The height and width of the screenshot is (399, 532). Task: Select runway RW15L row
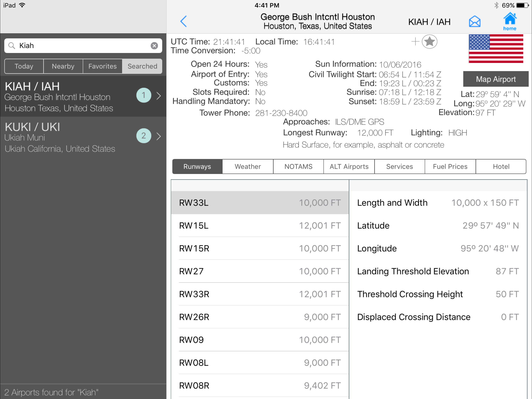point(260,225)
